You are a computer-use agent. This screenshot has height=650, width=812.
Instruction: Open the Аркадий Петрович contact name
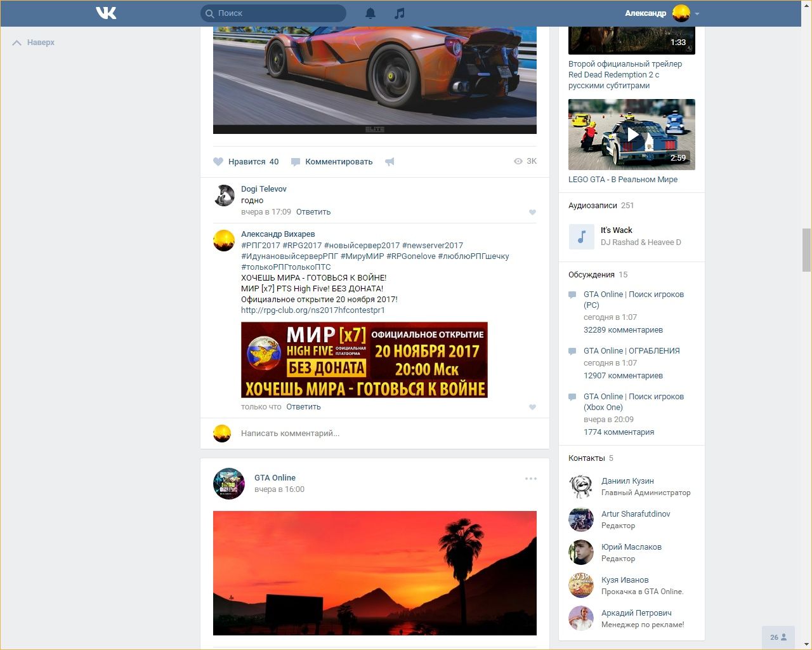pos(636,613)
